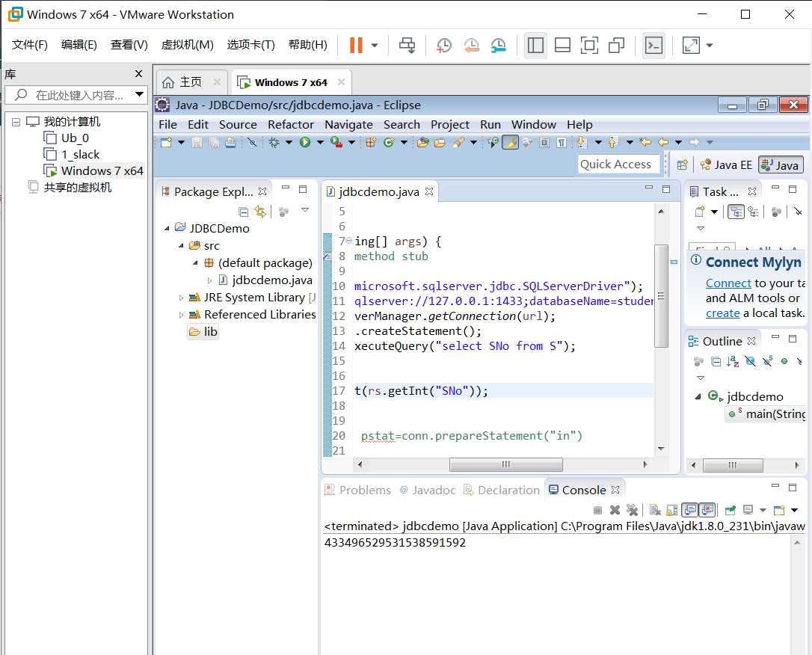Select 1_slack VM in VMware library
Image resolution: width=812 pixels, height=655 pixels.
[72, 154]
